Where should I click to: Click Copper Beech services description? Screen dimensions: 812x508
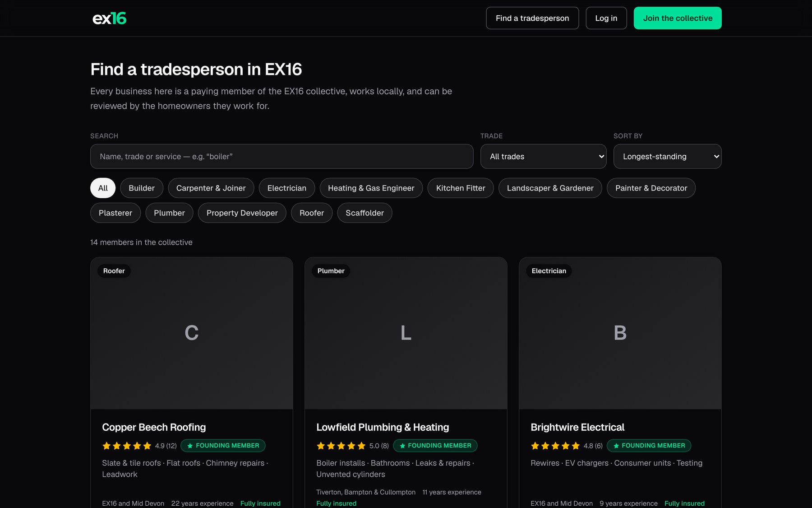tap(185, 469)
